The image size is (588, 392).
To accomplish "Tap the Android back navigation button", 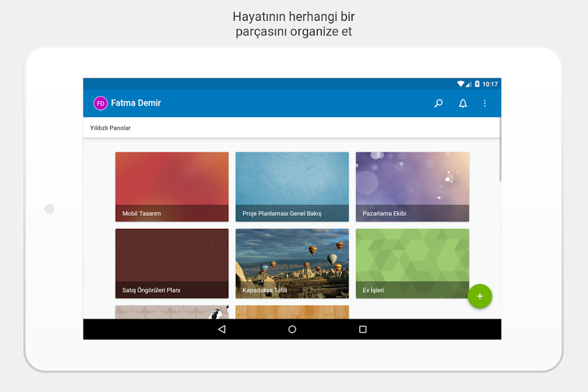I will click(222, 329).
